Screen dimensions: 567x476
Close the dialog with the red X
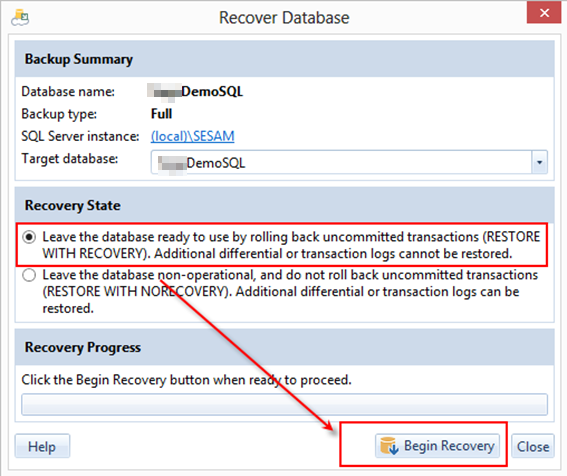[544, 13]
